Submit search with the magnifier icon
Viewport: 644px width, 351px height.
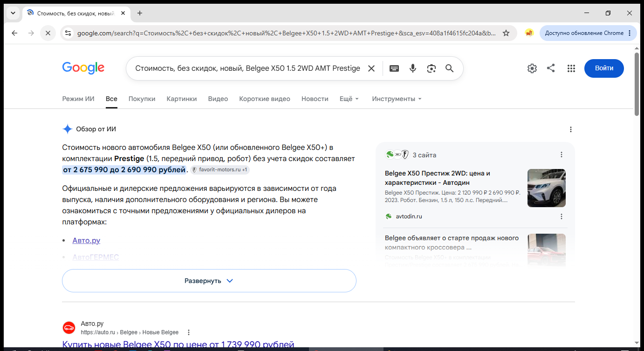click(x=449, y=68)
